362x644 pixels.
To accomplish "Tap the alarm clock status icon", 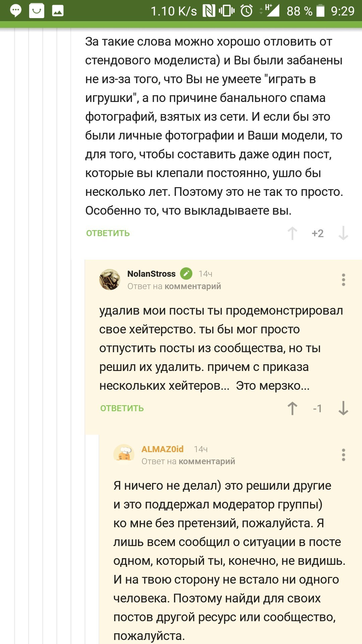I will pos(247,11).
